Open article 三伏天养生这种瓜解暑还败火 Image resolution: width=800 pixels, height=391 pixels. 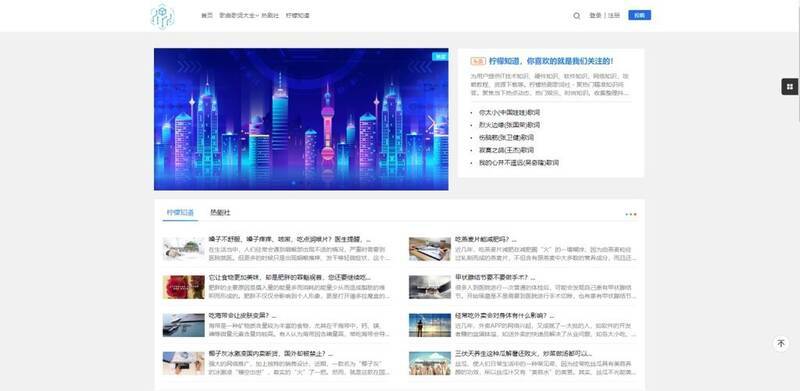tap(523, 354)
